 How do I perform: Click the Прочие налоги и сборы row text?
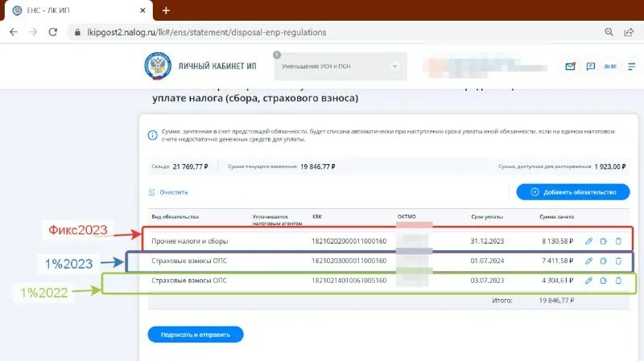click(190, 241)
